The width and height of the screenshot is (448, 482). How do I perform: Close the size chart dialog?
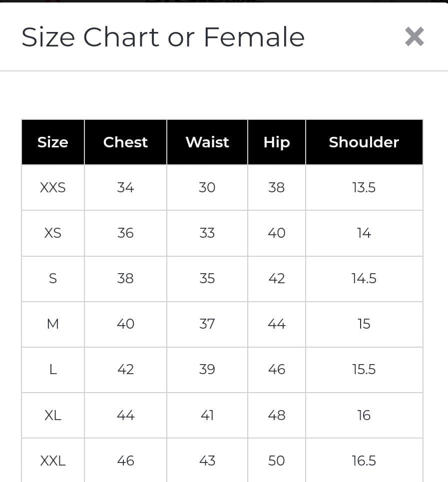click(414, 36)
